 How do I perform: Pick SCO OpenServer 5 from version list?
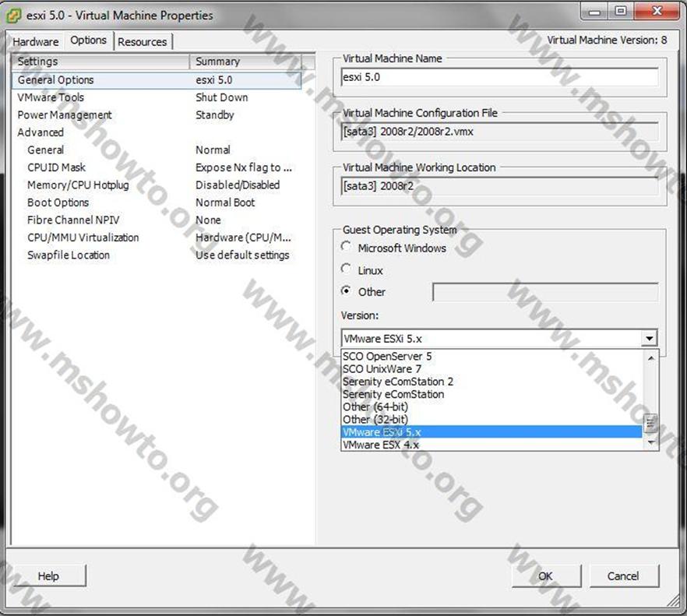(x=491, y=356)
